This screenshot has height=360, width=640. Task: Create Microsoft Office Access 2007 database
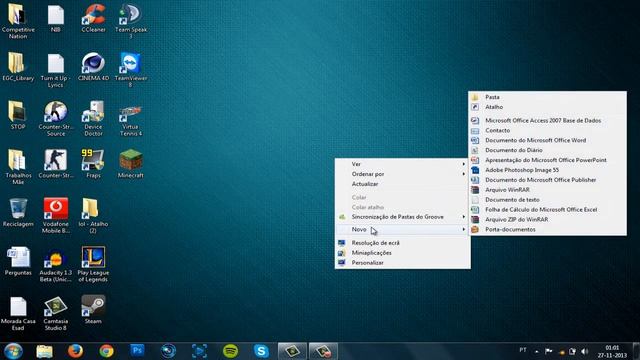coord(547,120)
